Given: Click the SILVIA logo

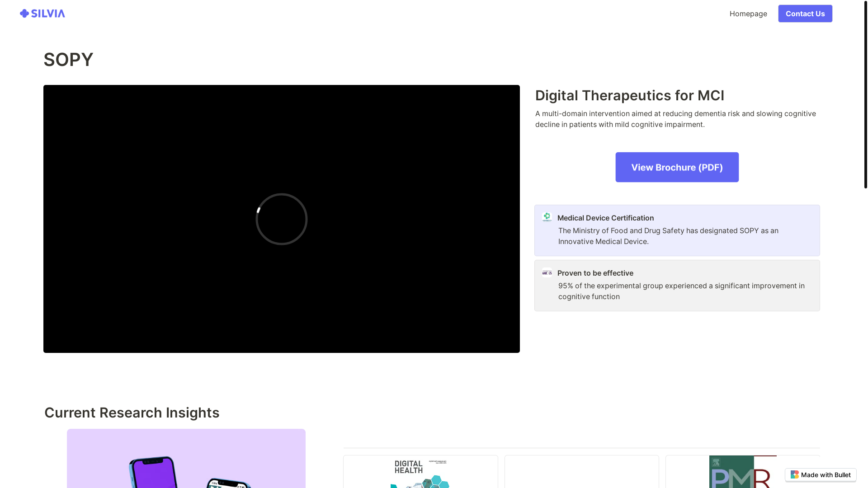Looking at the screenshot, I should (42, 14).
